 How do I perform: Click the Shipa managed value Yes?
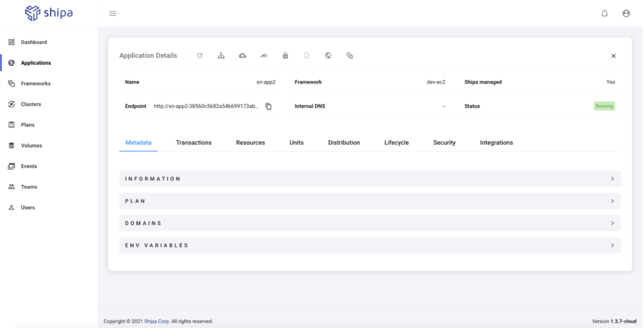(611, 82)
